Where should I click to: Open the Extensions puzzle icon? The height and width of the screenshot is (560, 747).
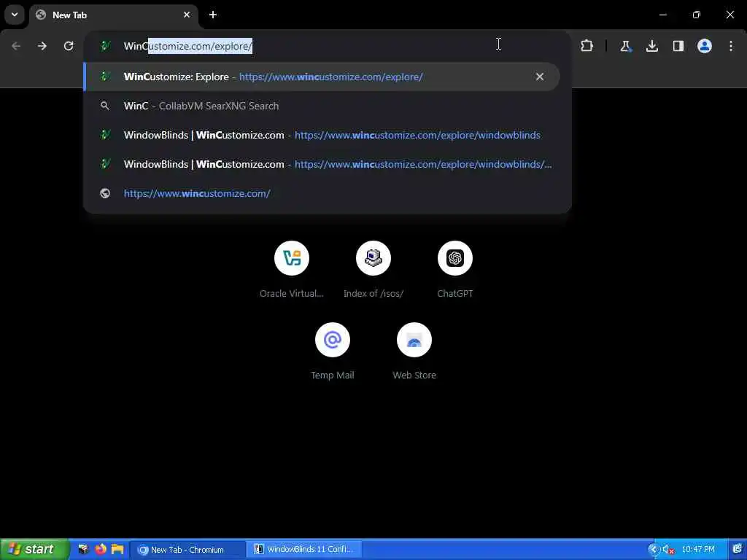[x=587, y=46]
